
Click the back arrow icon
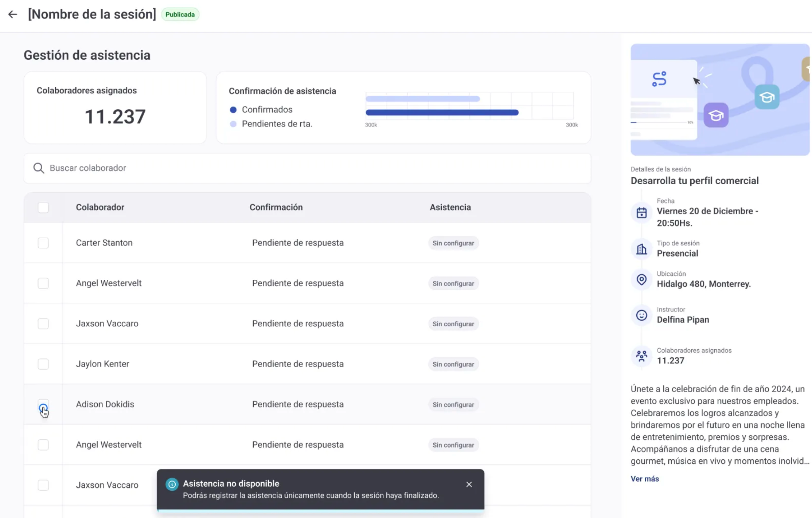[x=13, y=15]
